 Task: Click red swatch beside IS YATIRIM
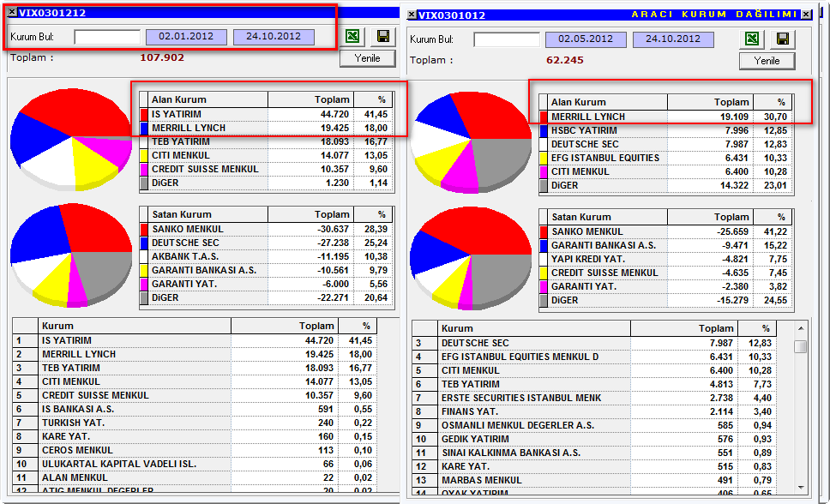144,114
